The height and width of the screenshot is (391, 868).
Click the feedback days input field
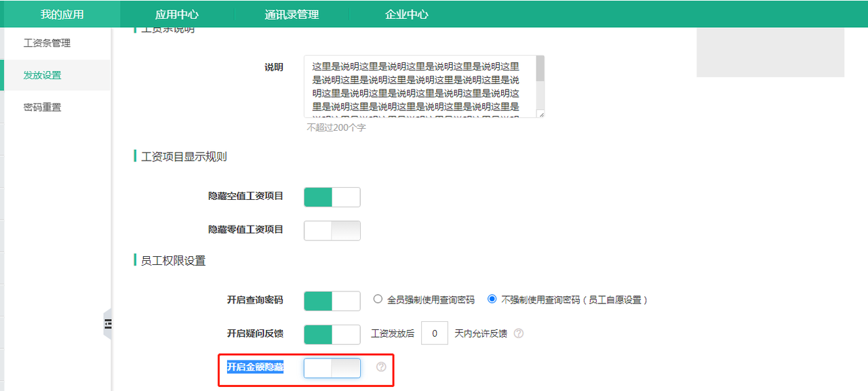[x=435, y=333]
